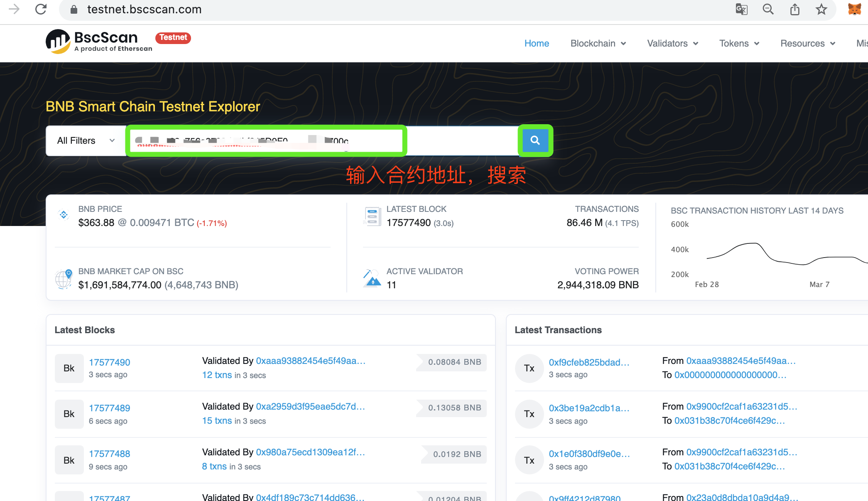Open the 8 txns link
The image size is (868, 501).
click(x=214, y=466)
